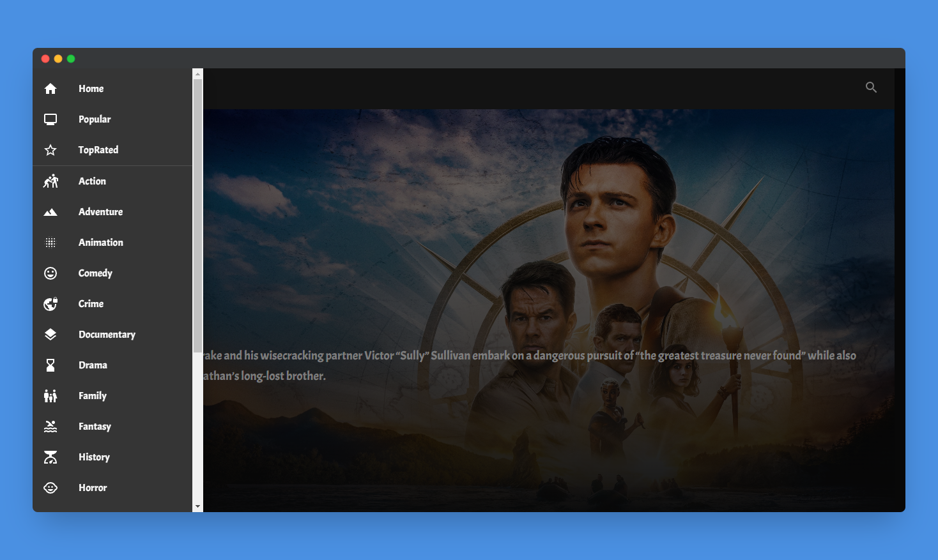
Task: Select the History genre label
Action: pyautogui.click(x=94, y=457)
